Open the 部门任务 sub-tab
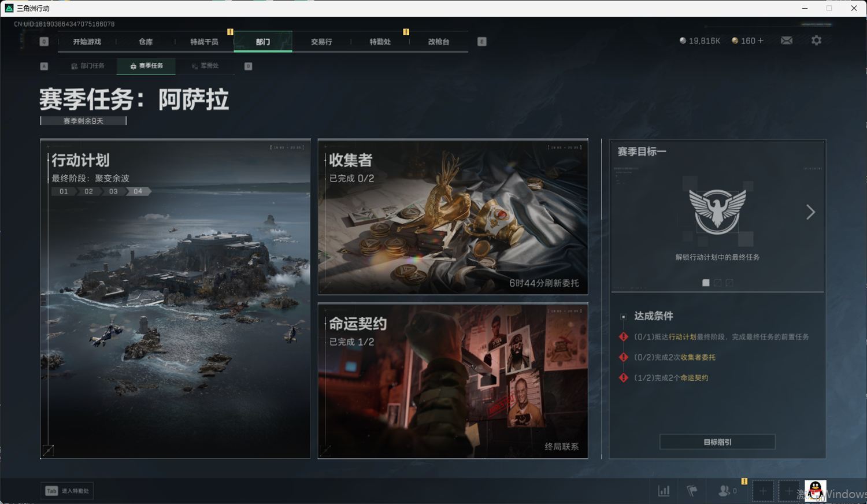The width and height of the screenshot is (867, 504). 88,65
